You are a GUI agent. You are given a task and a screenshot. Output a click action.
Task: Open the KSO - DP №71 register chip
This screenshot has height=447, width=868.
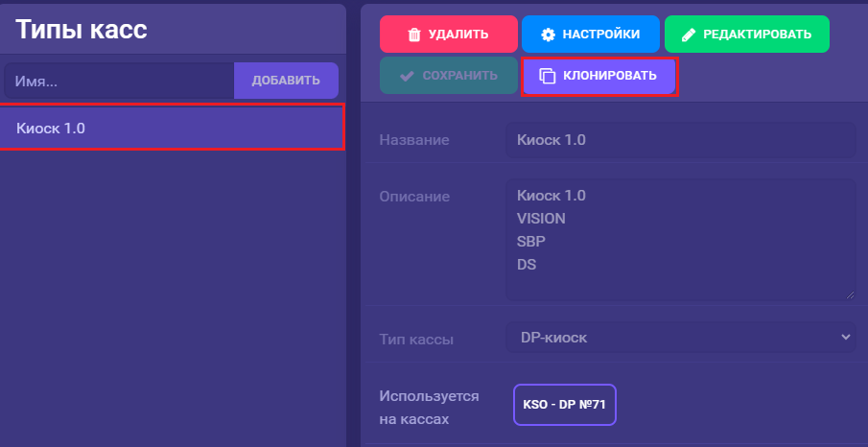(x=565, y=405)
